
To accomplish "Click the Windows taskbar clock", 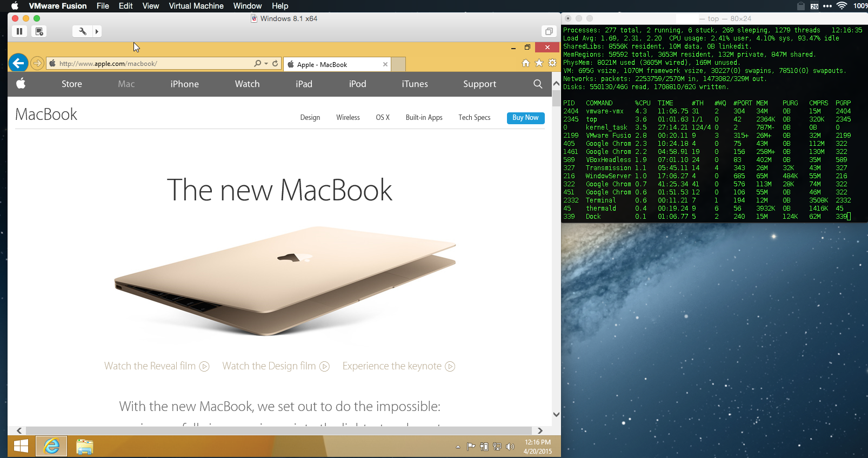I will click(538, 447).
